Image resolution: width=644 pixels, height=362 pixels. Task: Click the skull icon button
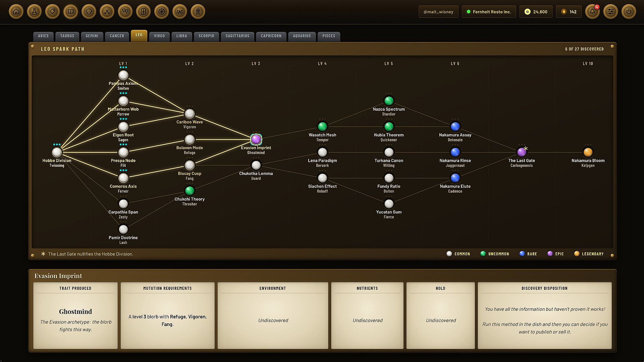[x=89, y=12]
